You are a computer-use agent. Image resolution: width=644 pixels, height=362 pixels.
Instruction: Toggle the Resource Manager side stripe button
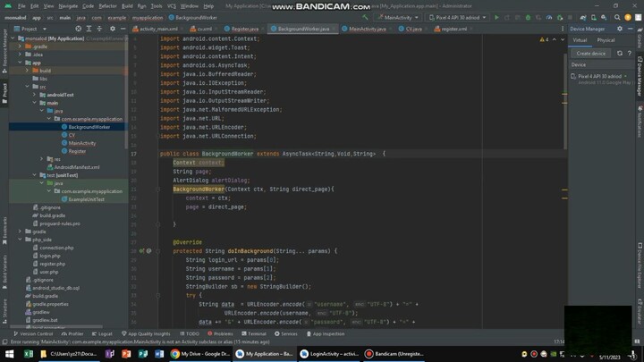(x=4, y=51)
